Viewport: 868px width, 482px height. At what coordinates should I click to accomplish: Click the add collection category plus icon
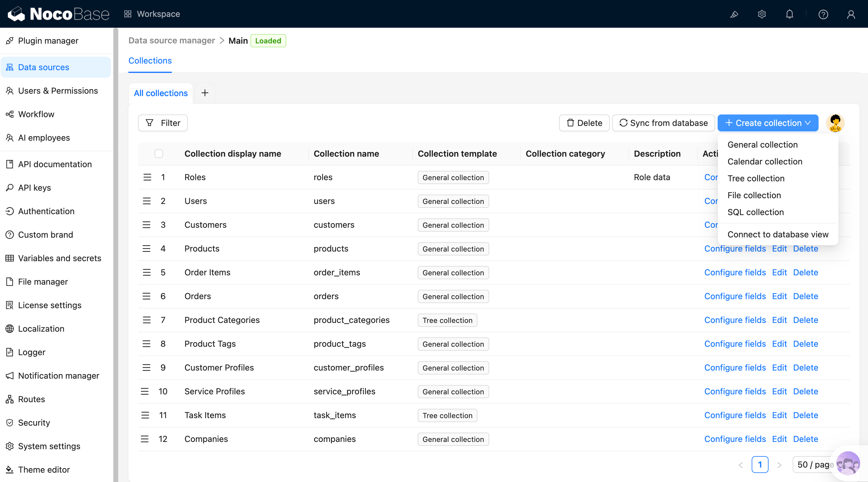click(205, 93)
